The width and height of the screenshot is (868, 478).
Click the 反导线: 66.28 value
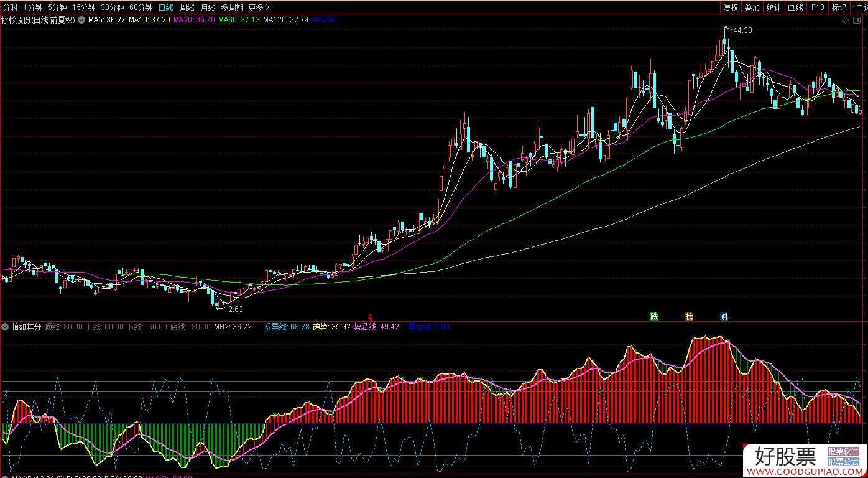point(286,327)
